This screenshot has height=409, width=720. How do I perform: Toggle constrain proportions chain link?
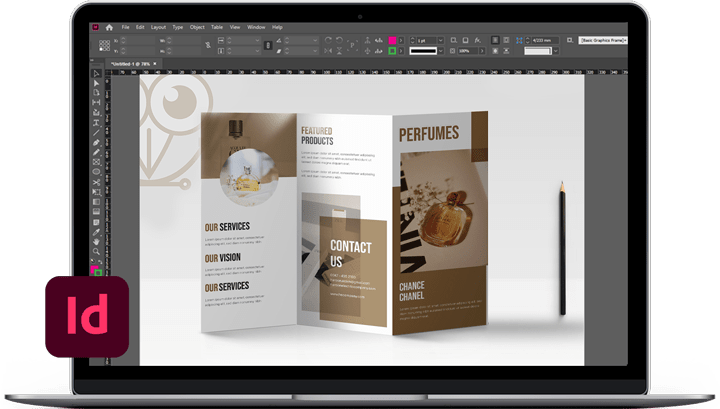click(208, 45)
